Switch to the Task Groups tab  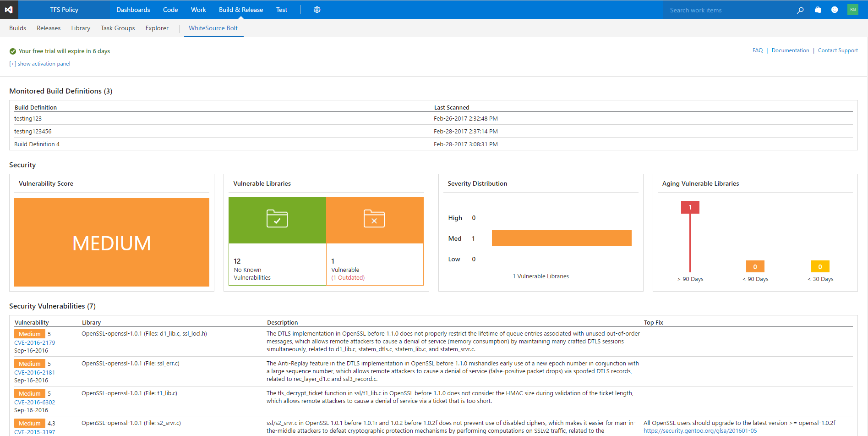(x=118, y=28)
